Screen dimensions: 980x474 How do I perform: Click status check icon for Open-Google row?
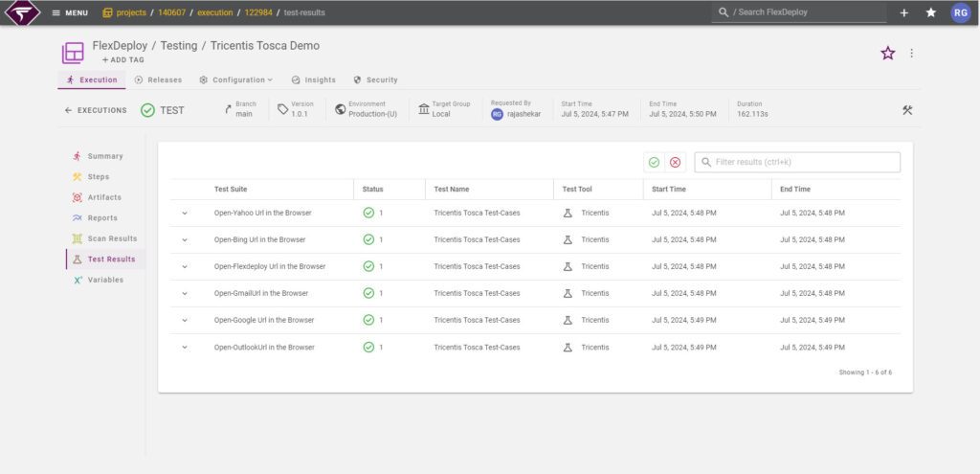coord(368,320)
